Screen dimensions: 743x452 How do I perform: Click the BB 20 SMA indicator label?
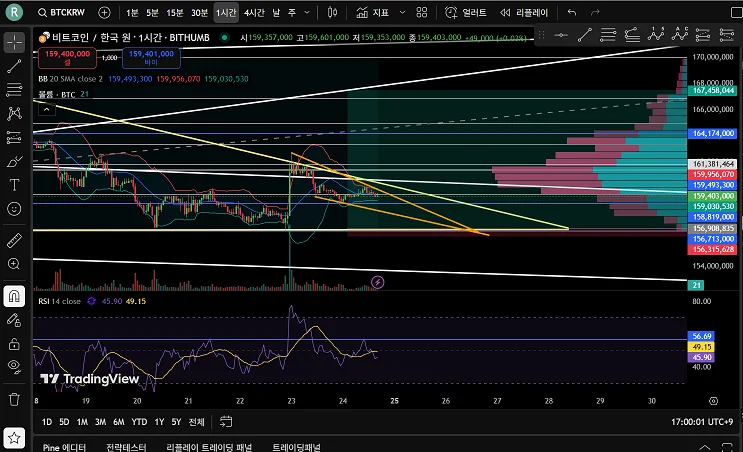71,79
